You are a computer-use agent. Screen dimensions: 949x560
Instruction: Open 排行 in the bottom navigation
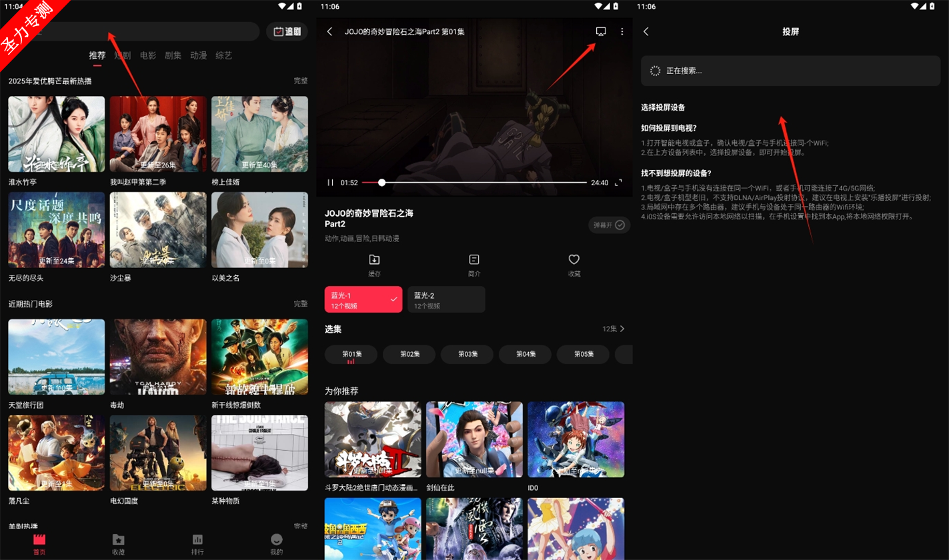pos(197,544)
